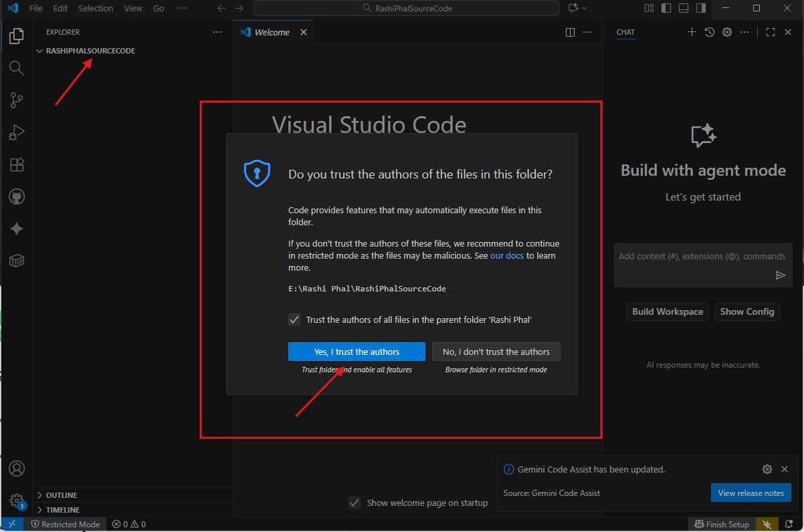Open the Manage gear icon
804x532 pixels.
[17, 501]
